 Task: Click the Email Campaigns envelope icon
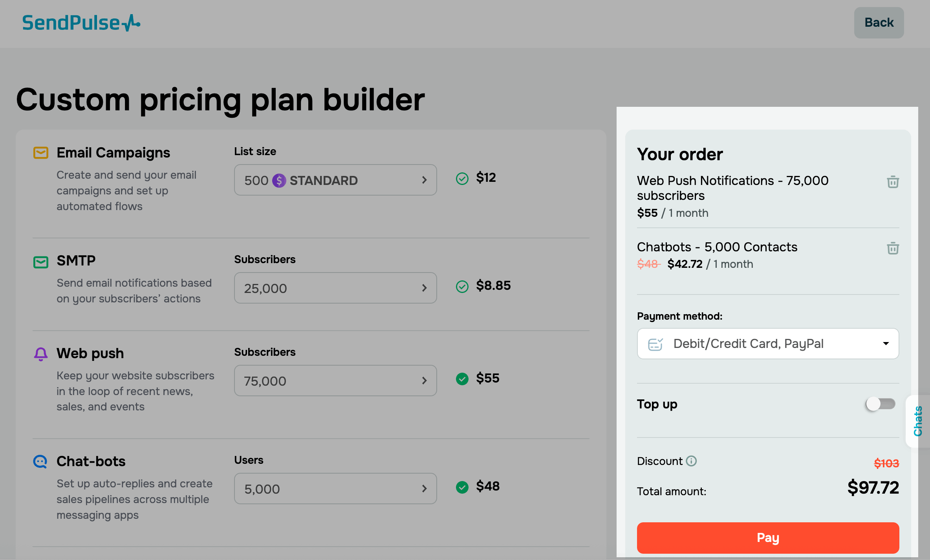[x=41, y=153]
